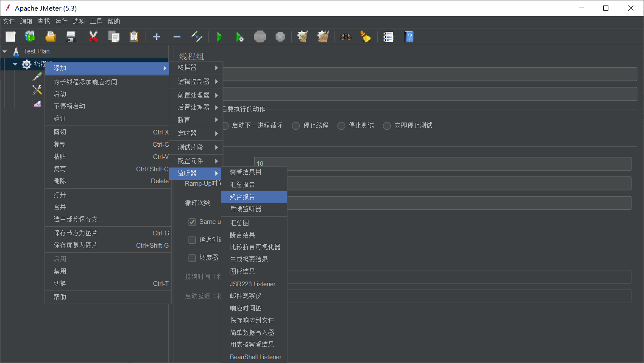Click the Copy toolbar icon
Screen dimensions: 644x363
pyautogui.click(x=114, y=37)
